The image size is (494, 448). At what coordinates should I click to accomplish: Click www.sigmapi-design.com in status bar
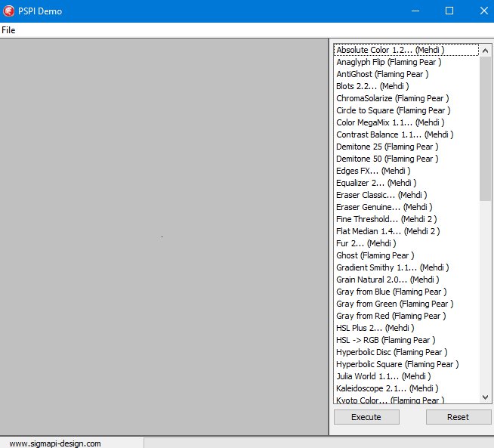pos(55,443)
